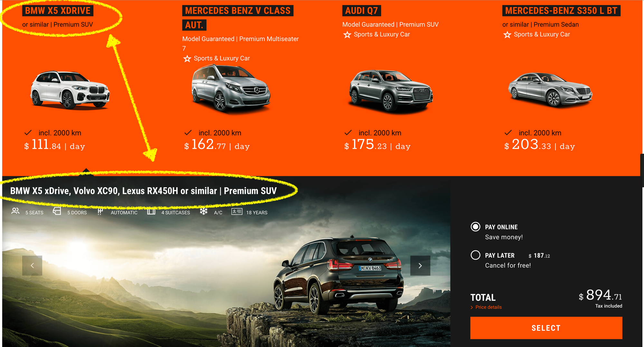Show next car photo with right arrow

click(x=420, y=266)
